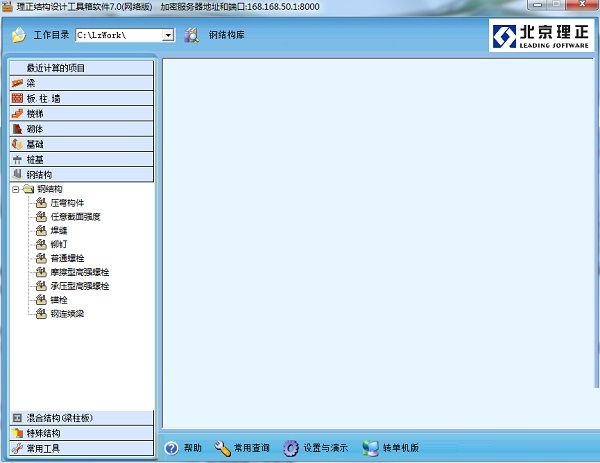This screenshot has height=463, width=600.
Task: Open the 锚栓 anchor bolt module
Action: tap(59, 300)
